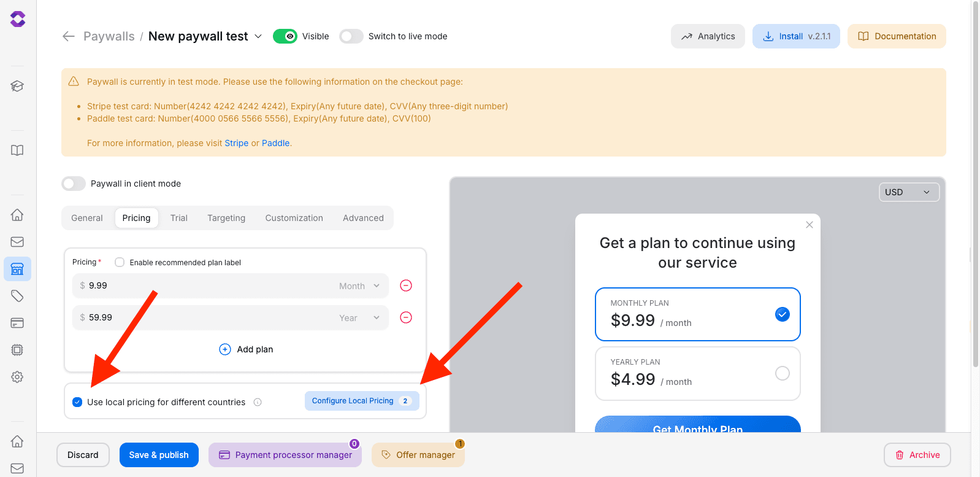980x477 pixels.
Task: Switch to the Customization tab
Action: point(294,218)
